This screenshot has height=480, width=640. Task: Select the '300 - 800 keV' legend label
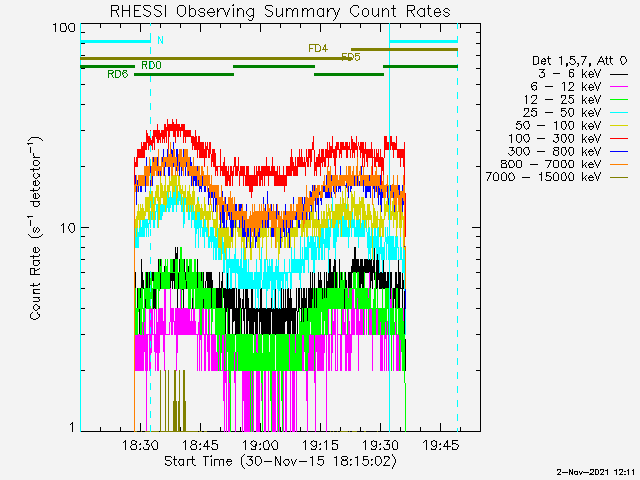(555, 151)
